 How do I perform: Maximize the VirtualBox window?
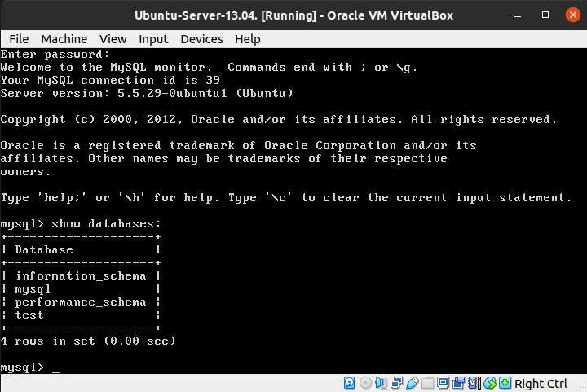pos(545,15)
